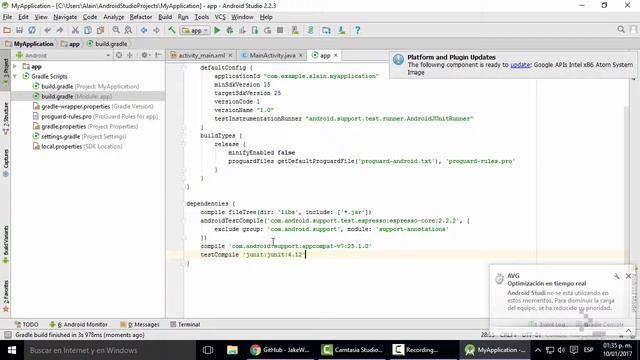This screenshot has width=640, height=360.
Task: Open the File menu
Action: coord(7,17)
